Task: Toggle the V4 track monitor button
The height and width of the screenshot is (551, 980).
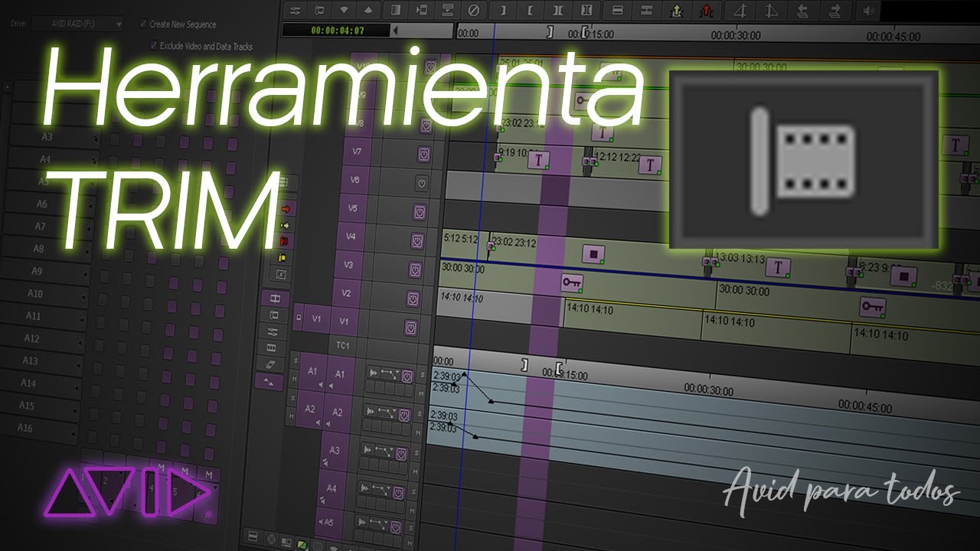Action: coord(417,241)
